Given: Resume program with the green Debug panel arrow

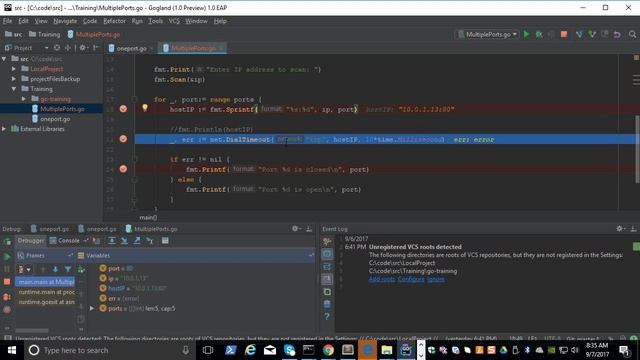Looking at the screenshot, I should coord(7,256).
